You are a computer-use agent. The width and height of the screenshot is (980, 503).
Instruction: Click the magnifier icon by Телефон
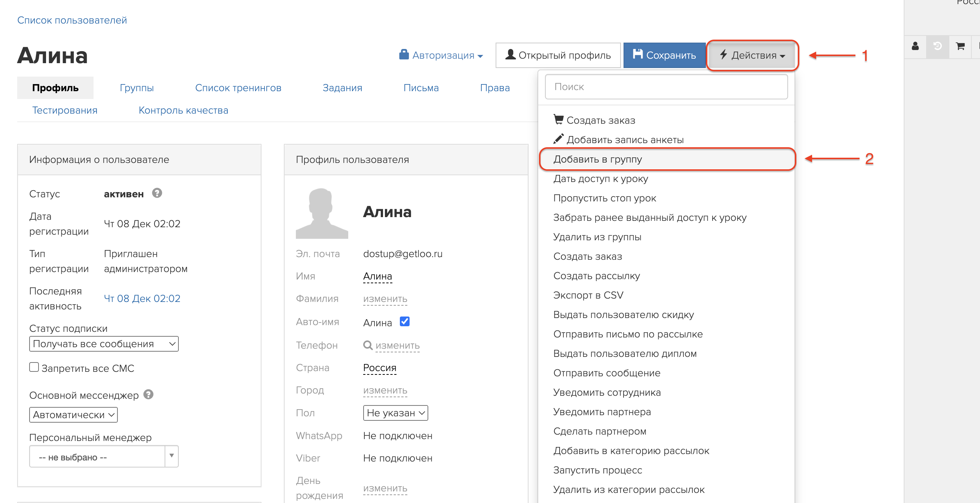(367, 345)
